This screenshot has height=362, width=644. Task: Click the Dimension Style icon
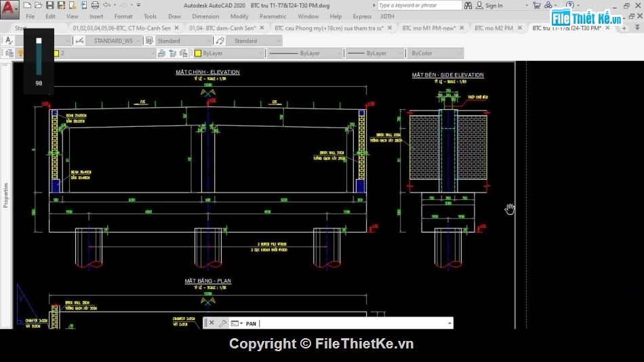pos(80,41)
